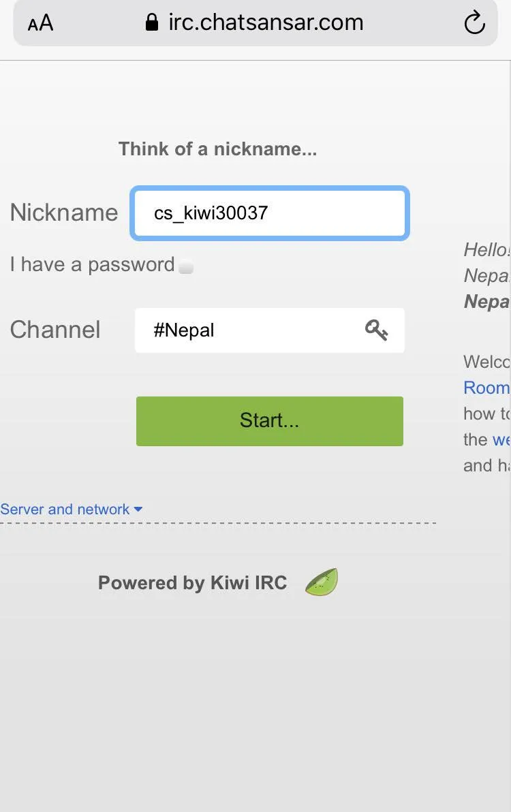Click the arrow next to Server and network
The image size is (511, 812).
[138, 510]
